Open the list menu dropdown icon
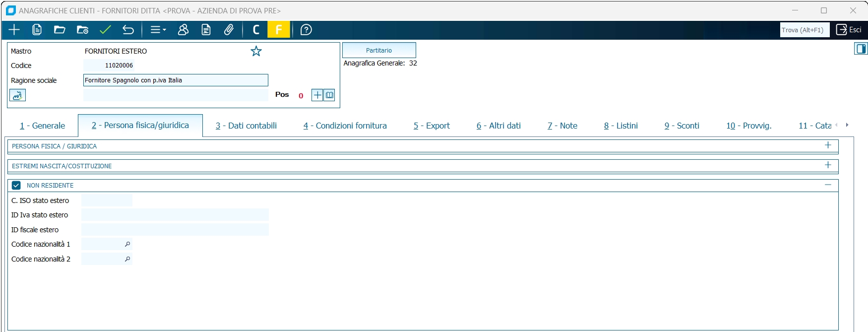 point(158,30)
